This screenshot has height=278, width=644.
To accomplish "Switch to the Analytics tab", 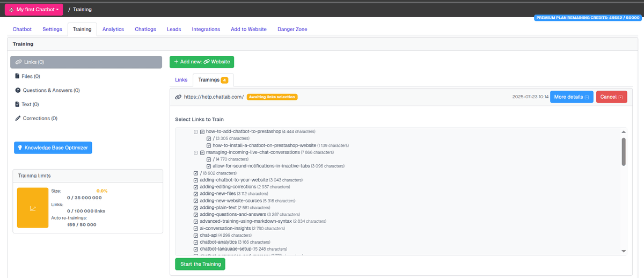I will 113,30.
